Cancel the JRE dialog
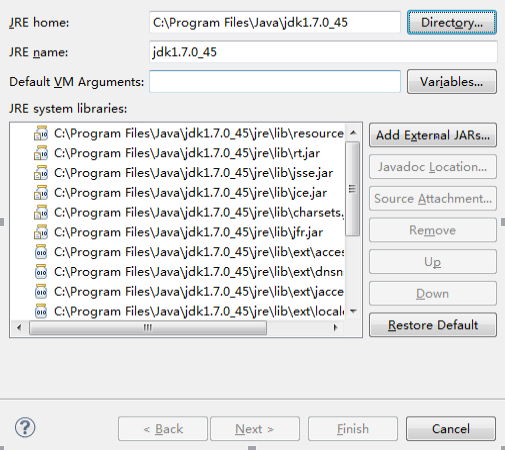 451,429
